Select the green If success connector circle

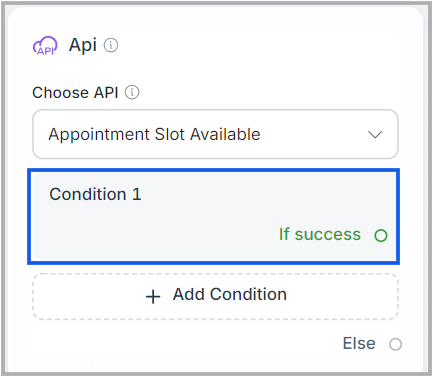[x=381, y=235]
